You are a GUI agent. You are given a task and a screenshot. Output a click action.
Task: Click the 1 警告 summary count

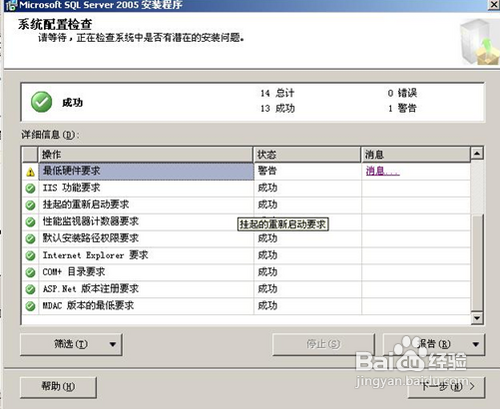click(402, 108)
